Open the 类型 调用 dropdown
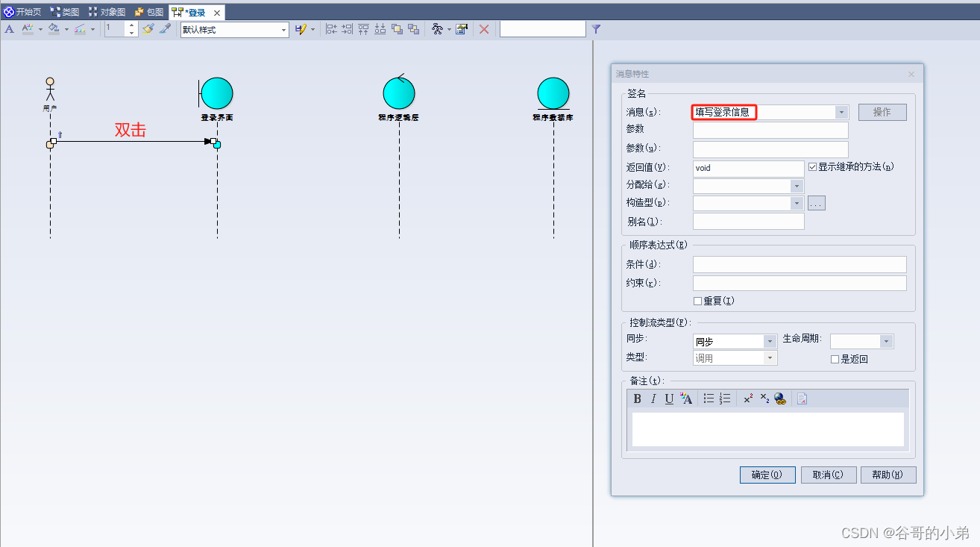Viewport: 980px width, 547px height. (770, 358)
